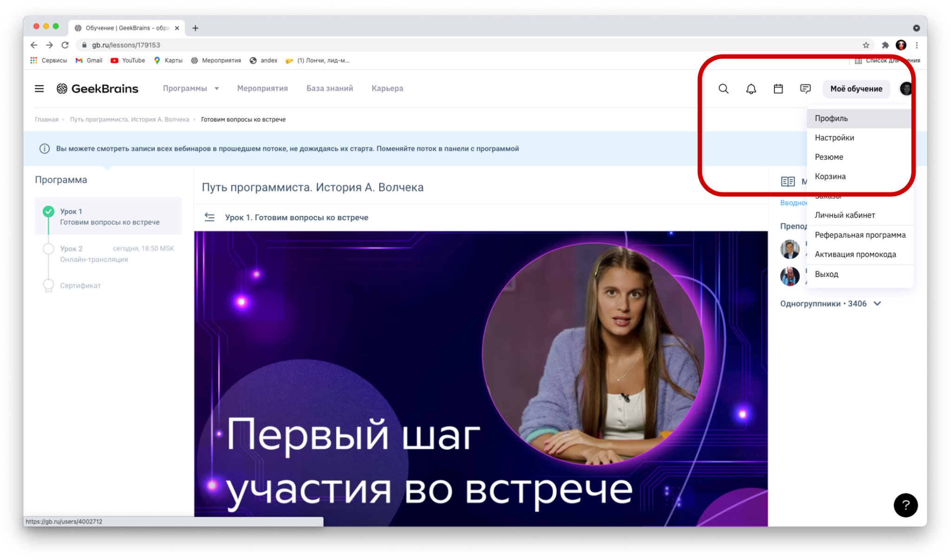Click the green checkmark of Урок 1
951x560 pixels.
coord(48,211)
